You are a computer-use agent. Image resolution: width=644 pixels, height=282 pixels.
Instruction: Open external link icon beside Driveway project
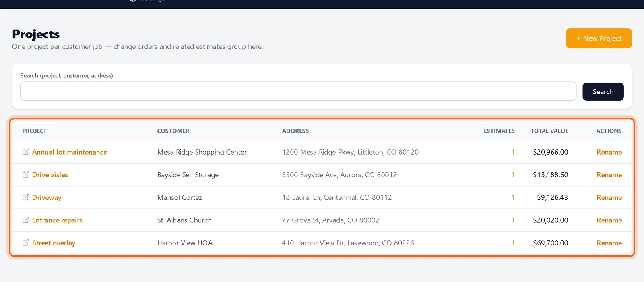pyautogui.click(x=26, y=197)
